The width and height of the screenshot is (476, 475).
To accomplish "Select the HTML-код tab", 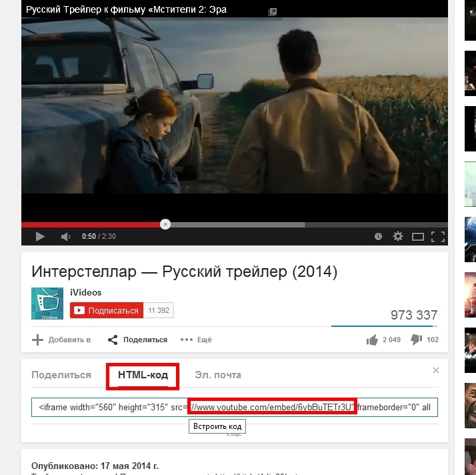I will pyautogui.click(x=143, y=375).
